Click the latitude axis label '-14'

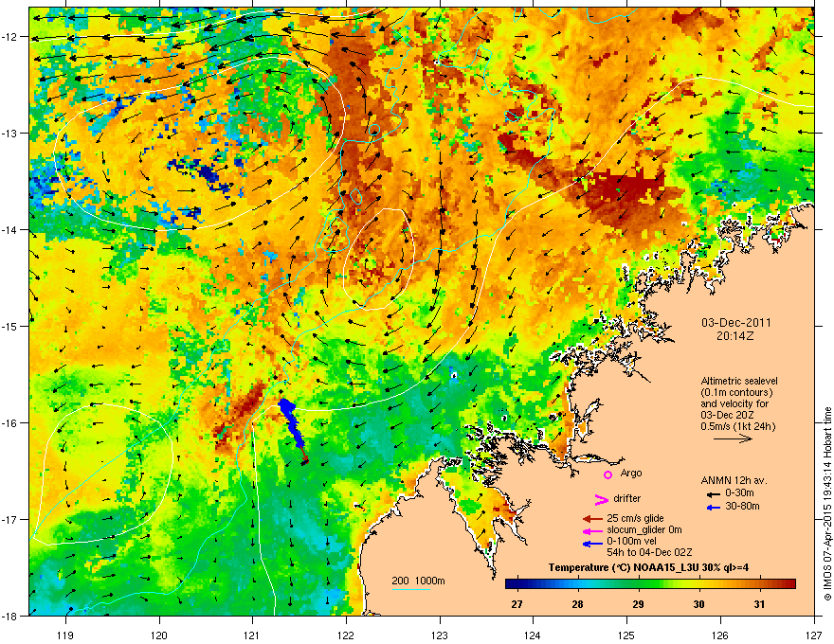coord(10,229)
